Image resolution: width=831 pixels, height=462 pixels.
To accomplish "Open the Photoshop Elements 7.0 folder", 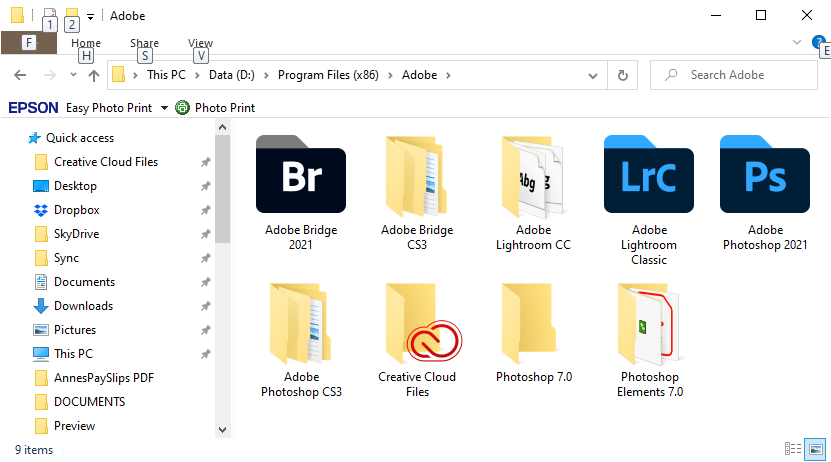I will tap(650, 340).
